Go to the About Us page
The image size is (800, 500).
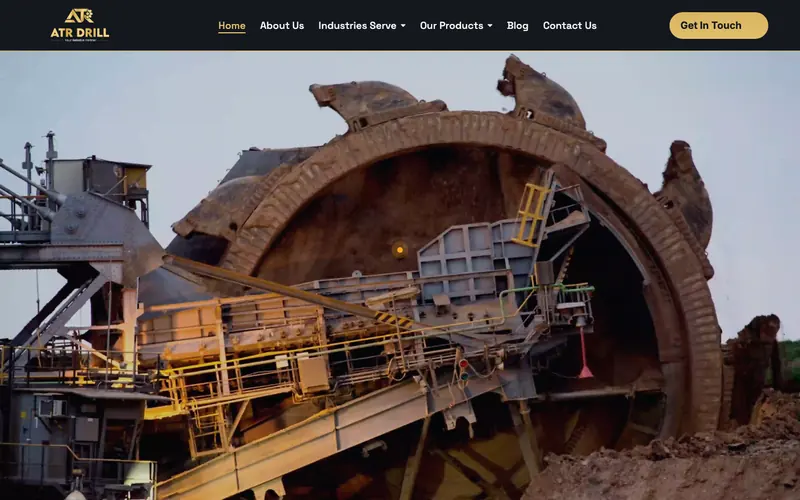[x=282, y=26]
